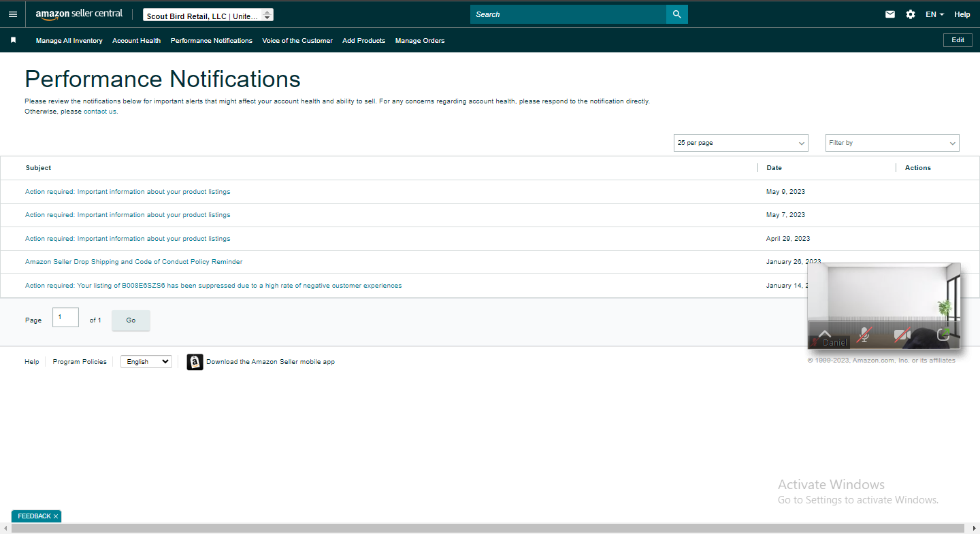
Task: Click the Date column header
Action: [x=774, y=168]
